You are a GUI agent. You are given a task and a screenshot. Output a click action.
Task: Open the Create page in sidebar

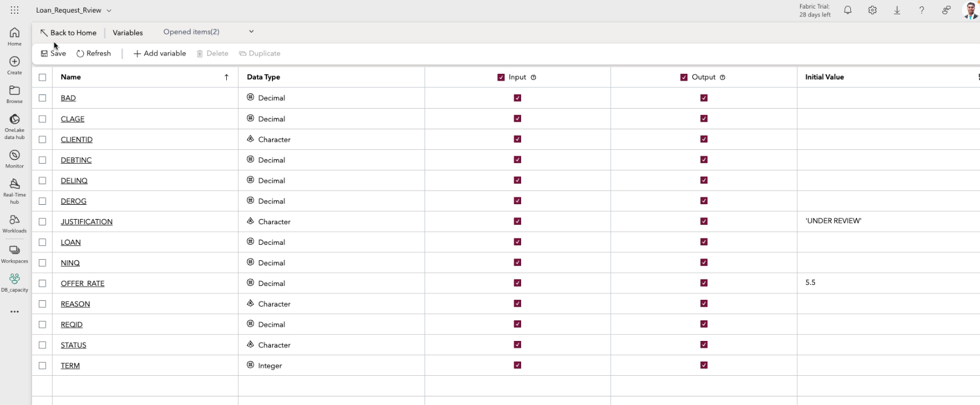pyautogui.click(x=14, y=65)
